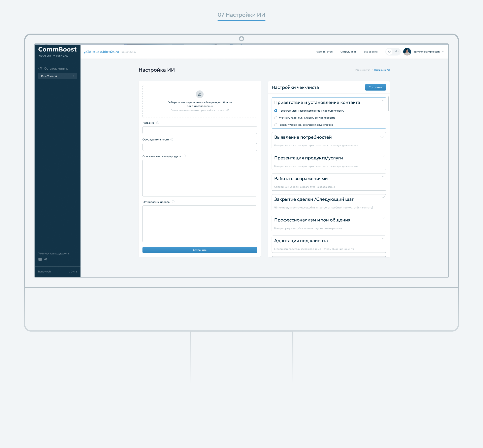
Task: Click the info icon next to Название
Action: [x=158, y=123]
